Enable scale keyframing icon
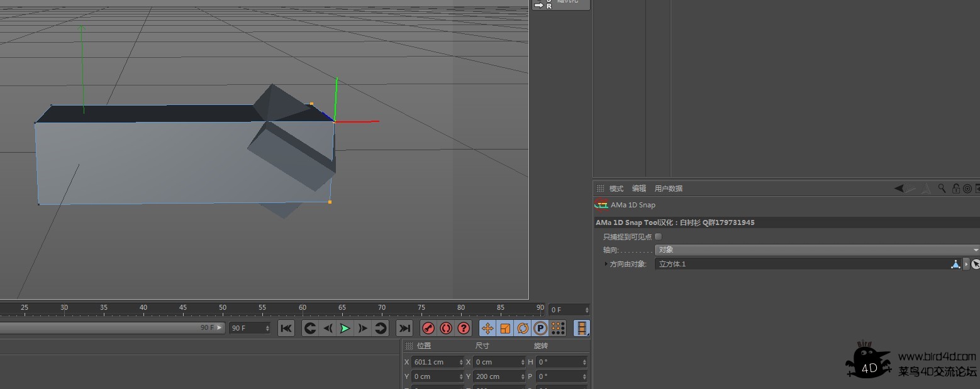 point(504,328)
